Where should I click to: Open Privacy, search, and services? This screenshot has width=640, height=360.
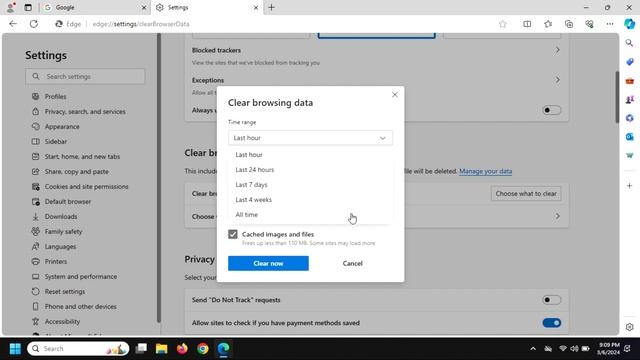[85, 111]
